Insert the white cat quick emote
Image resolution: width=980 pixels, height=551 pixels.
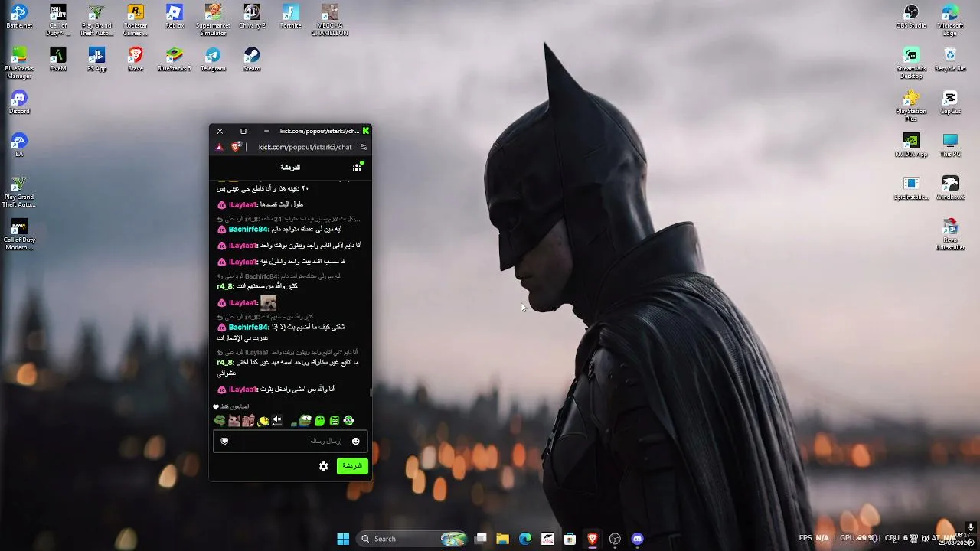click(234, 420)
